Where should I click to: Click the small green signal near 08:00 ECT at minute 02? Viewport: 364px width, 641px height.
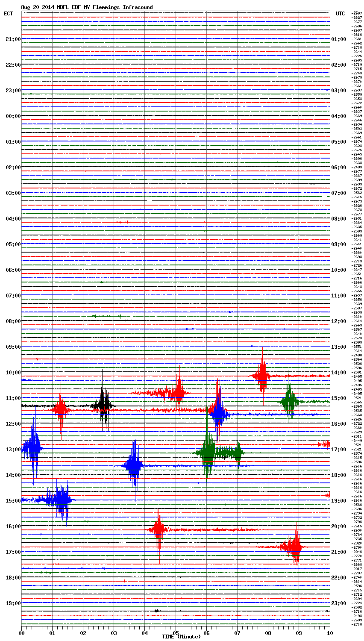(107, 316)
